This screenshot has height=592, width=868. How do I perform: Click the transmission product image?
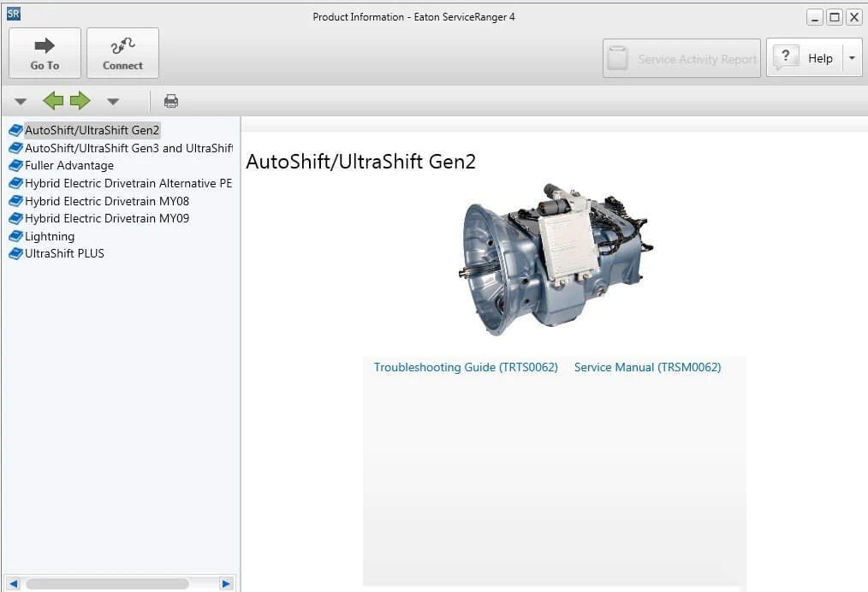(556, 259)
